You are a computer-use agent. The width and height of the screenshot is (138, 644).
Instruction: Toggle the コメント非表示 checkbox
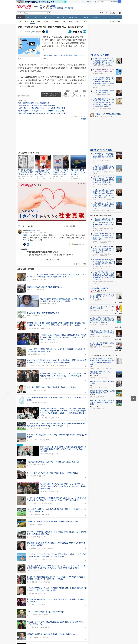[75, 264]
